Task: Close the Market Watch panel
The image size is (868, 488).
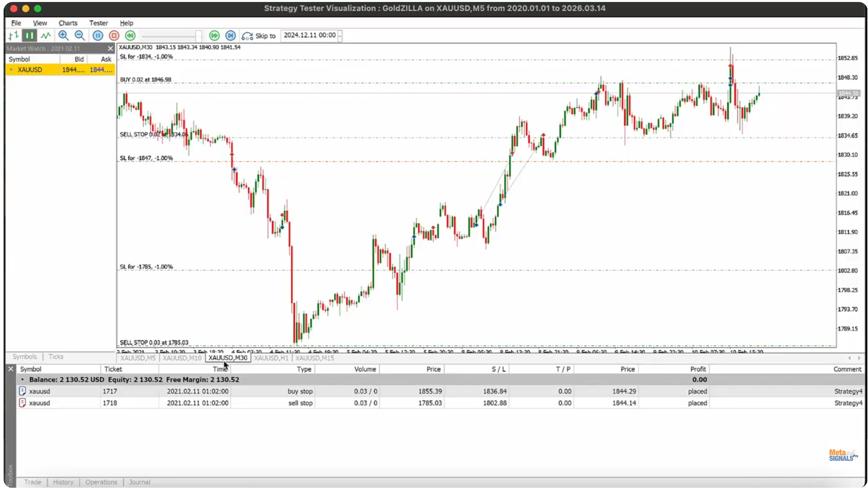Action: tap(110, 49)
